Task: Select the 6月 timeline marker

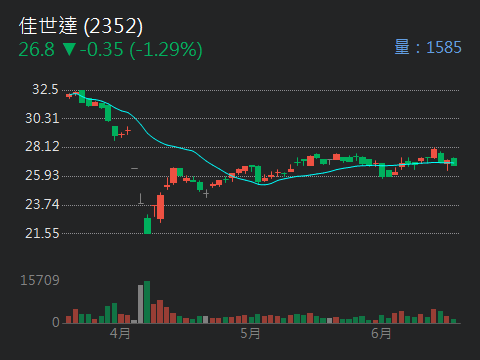Action: (381, 333)
